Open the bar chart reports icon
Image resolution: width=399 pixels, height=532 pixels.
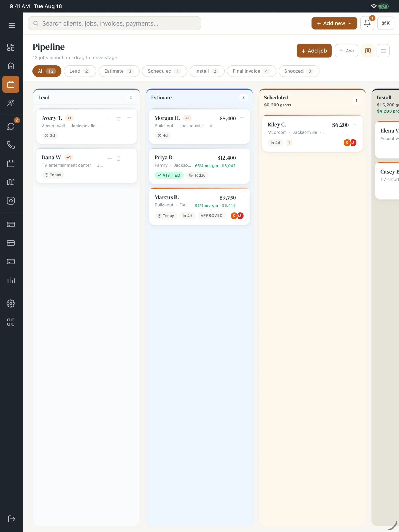point(11,280)
